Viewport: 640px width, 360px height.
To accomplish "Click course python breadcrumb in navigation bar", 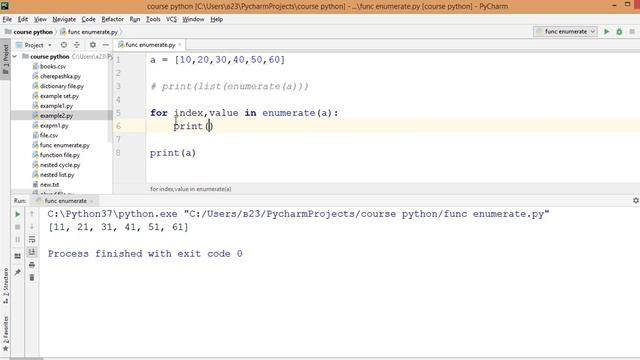I will click(29, 32).
